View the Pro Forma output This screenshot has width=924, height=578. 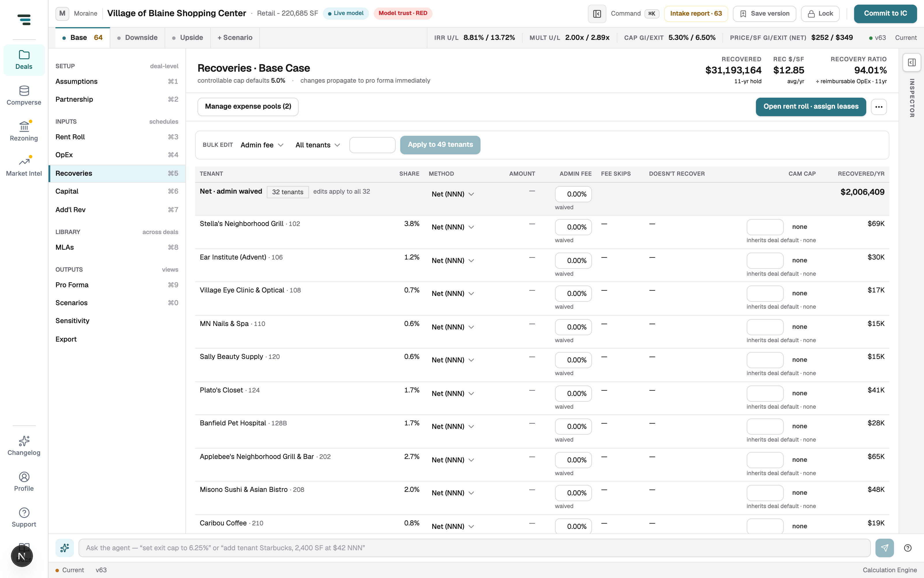(x=117, y=285)
